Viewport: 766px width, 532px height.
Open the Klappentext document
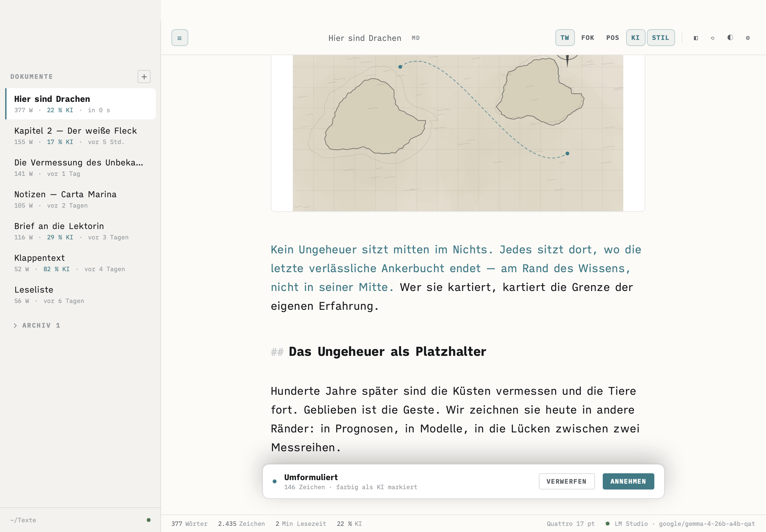81,263
